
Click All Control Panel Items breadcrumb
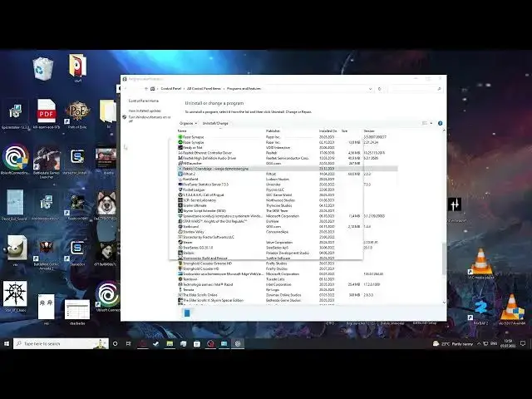[x=204, y=88]
